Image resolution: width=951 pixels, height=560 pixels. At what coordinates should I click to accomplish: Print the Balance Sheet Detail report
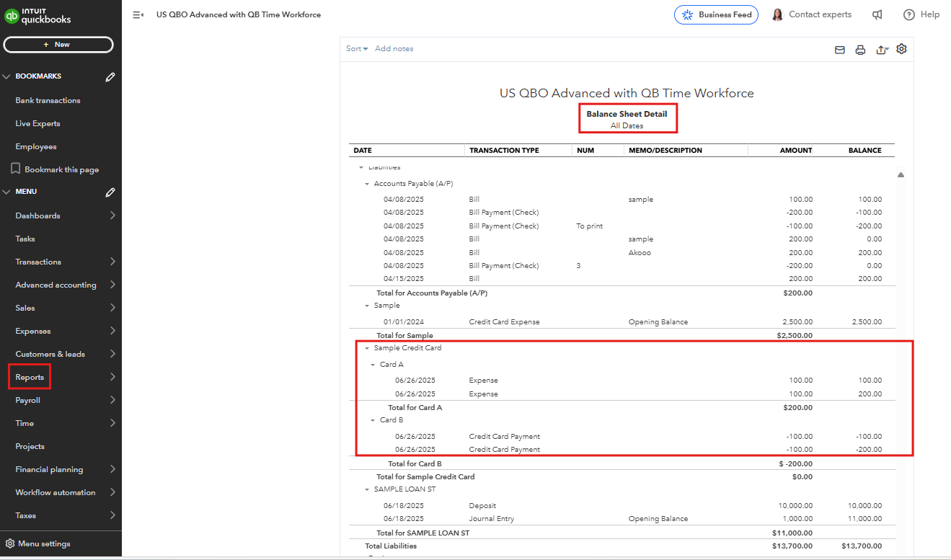pyautogui.click(x=860, y=50)
